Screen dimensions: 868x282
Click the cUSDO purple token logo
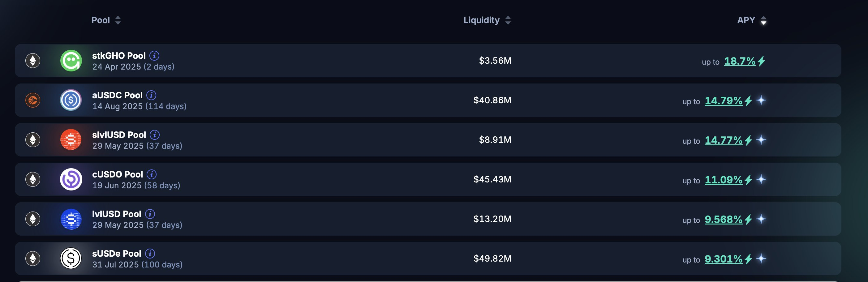71,179
